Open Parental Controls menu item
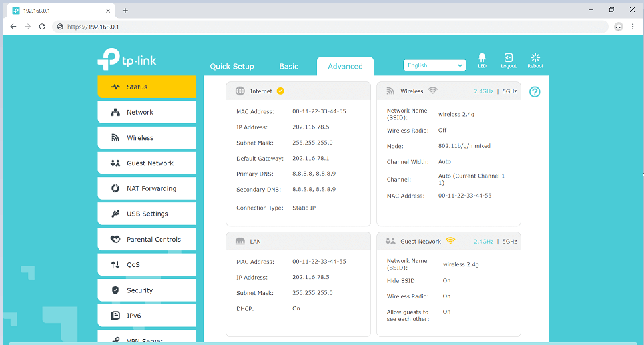This screenshot has height=345, width=644. [147, 240]
